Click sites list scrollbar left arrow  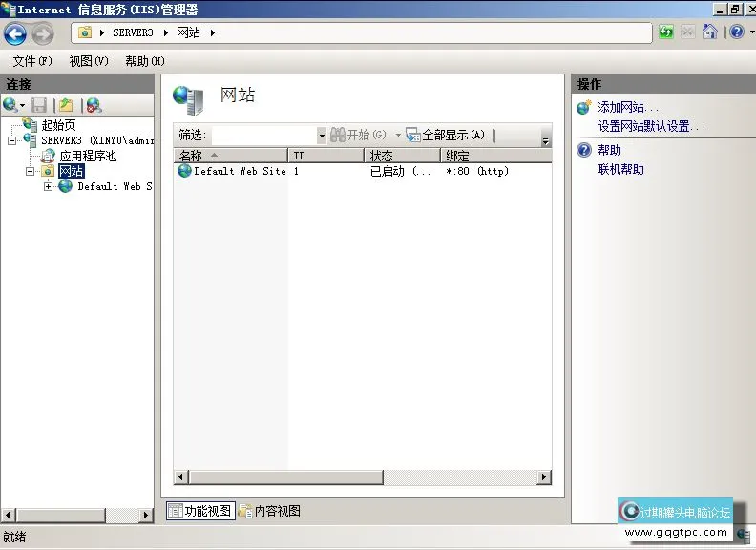point(180,477)
